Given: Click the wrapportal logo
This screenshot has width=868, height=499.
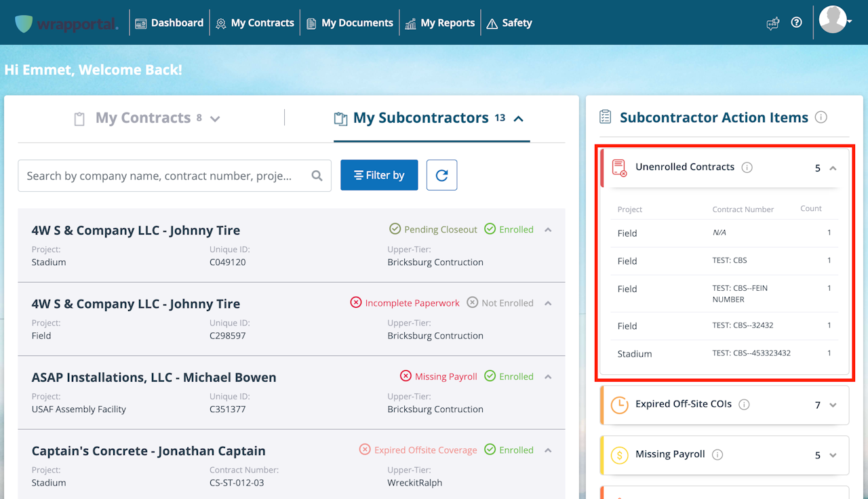Looking at the screenshot, I should click(x=66, y=23).
